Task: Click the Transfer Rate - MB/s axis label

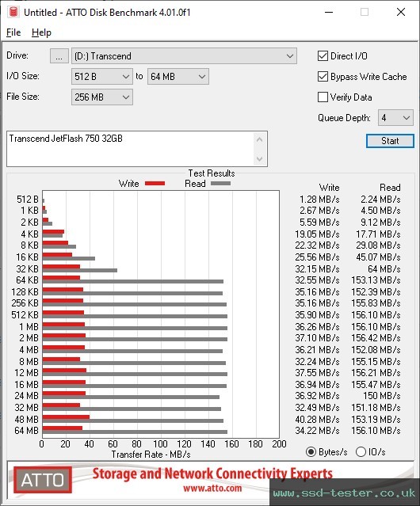Action: click(x=151, y=455)
